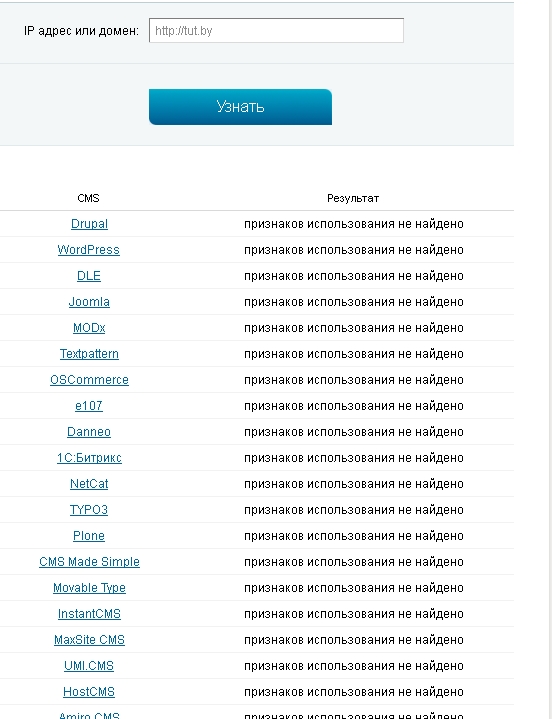This screenshot has width=552, height=719.
Task: Open the TYPO3 link
Action: [88, 509]
